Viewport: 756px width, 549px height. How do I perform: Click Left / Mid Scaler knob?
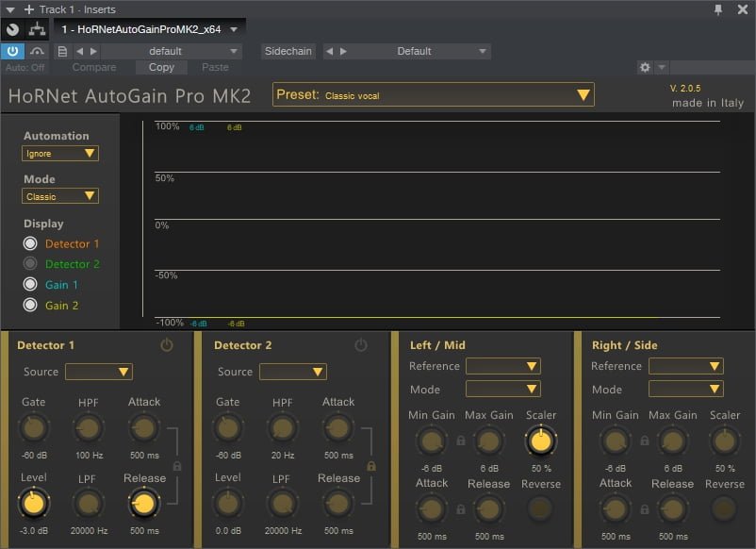point(541,441)
